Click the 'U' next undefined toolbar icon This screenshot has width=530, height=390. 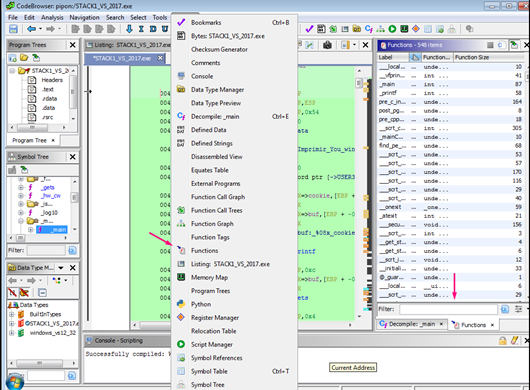click(165, 29)
